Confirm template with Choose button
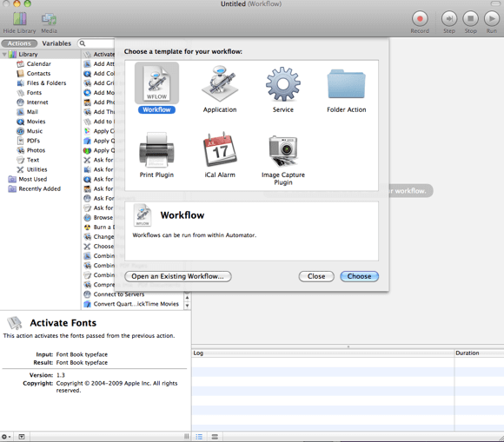504x442 pixels. point(360,276)
